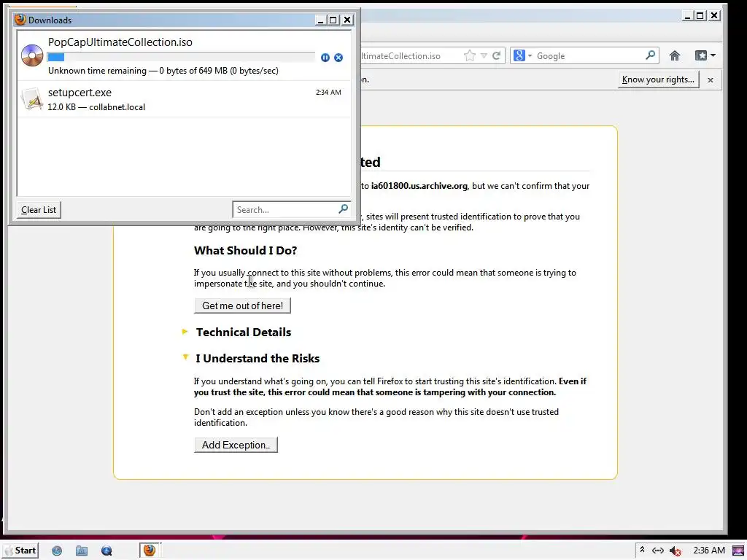Click the Add Exception button

236,445
